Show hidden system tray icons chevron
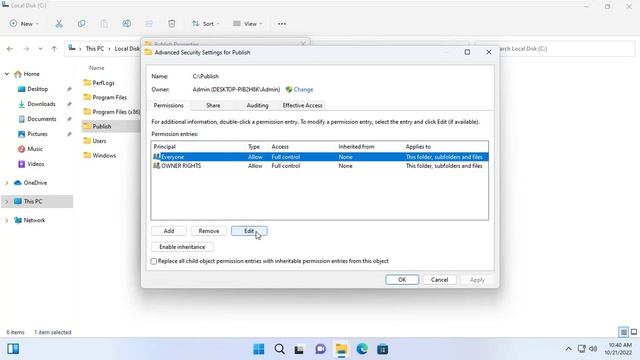 568,349
